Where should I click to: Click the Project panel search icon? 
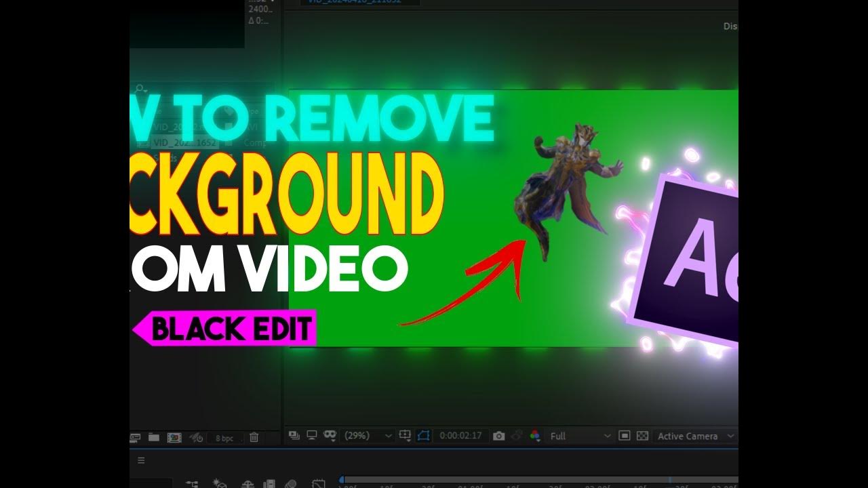coord(141,89)
